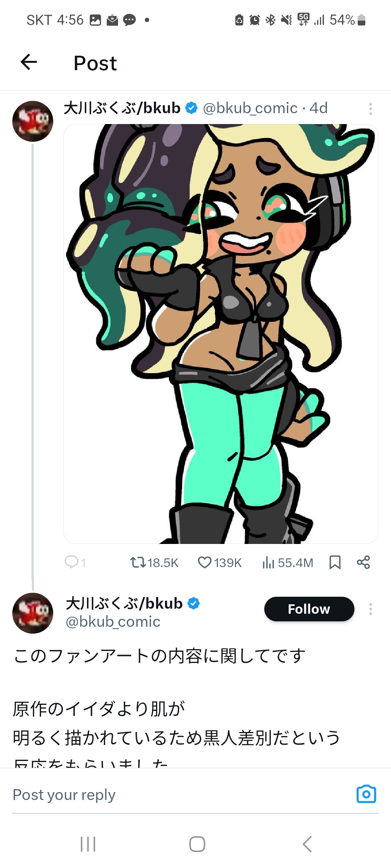Open more options beside Follow button
391x868 pixels.
point(370,609)
